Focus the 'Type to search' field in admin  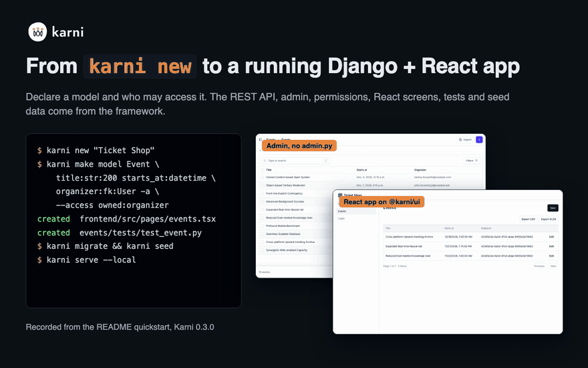pos(295,161)
